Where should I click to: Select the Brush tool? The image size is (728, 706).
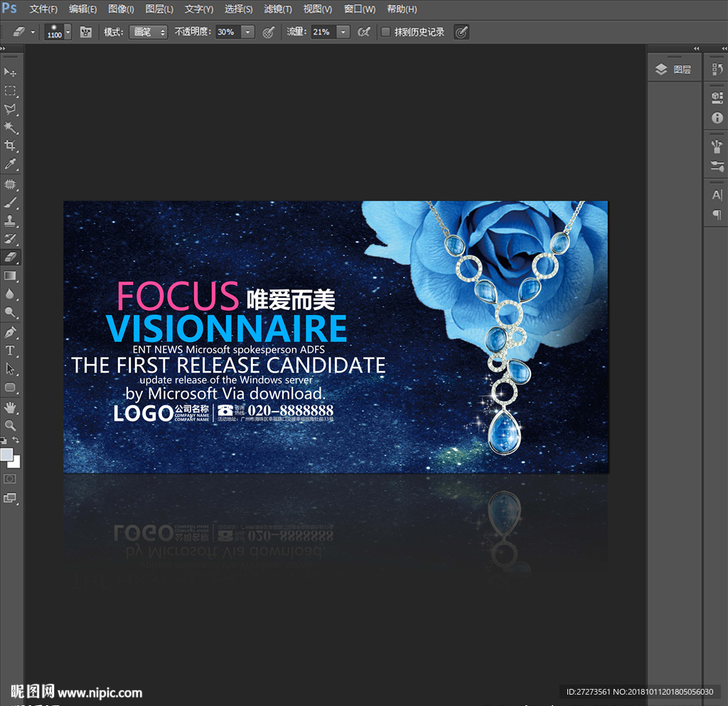click(x=10, y=203)
